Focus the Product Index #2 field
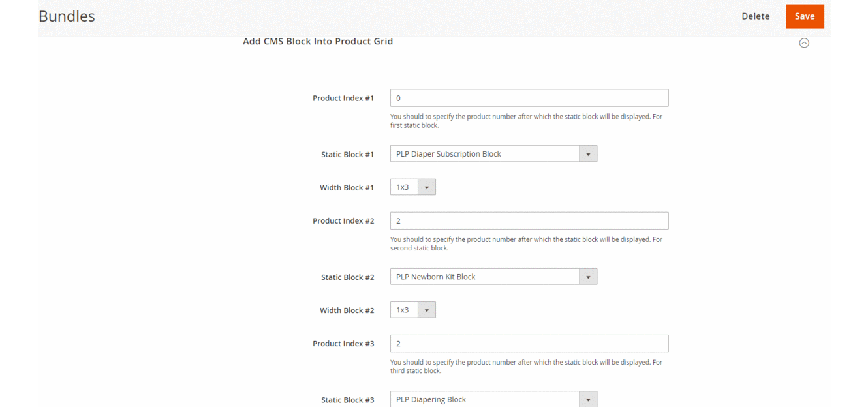Viewport: 868px width, 407px height. click(529, 220)
